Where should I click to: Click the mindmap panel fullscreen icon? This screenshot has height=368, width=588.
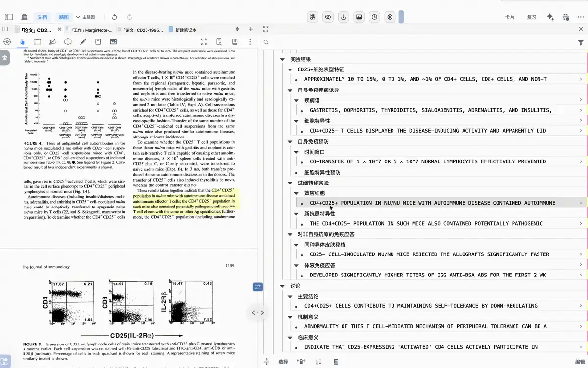[x=265, y=29]
